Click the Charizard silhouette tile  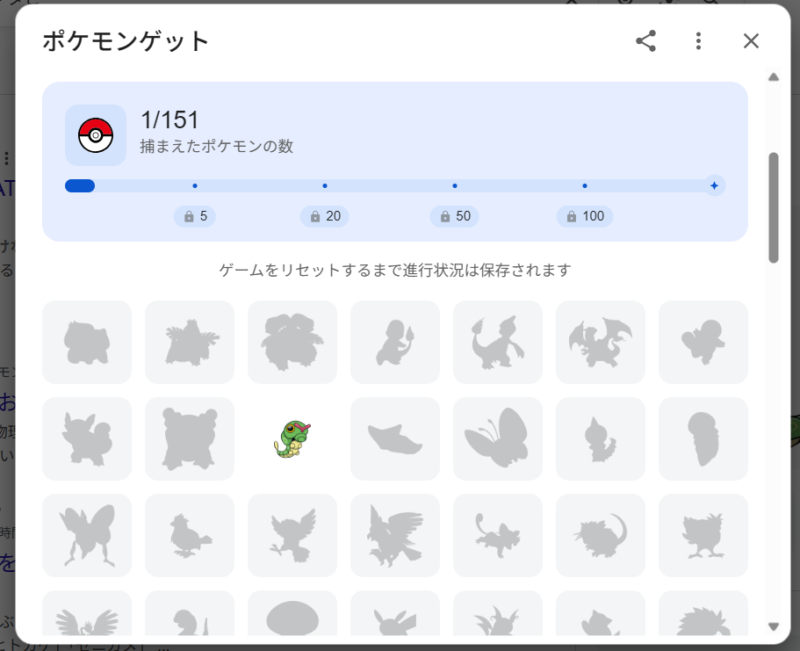(601, 342)
